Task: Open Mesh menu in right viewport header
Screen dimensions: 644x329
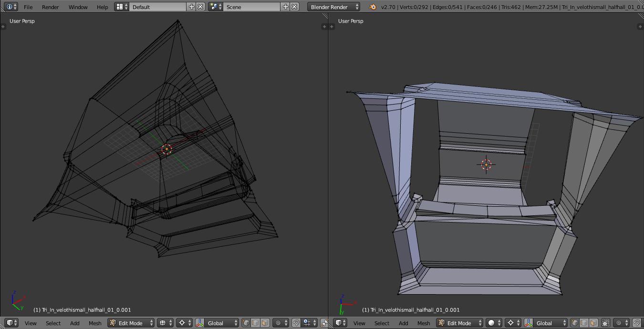Action: pyautogui.click(x=424, y=323)
